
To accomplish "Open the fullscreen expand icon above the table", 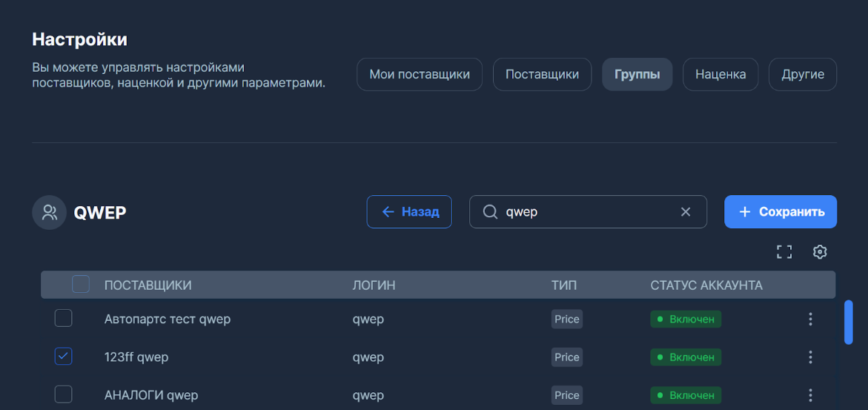I will click(783, 252).
